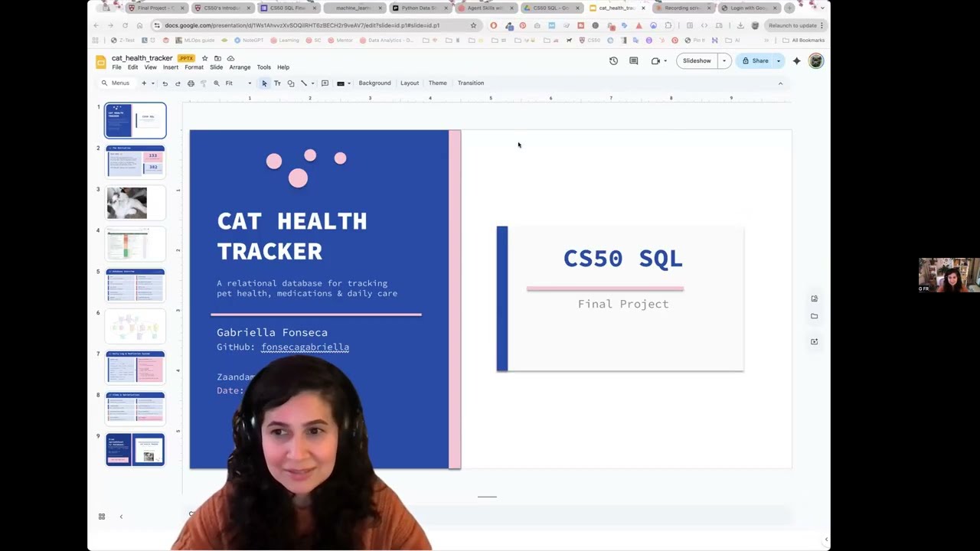
Task: Select slide 3 thumbnail with cat photo
Action: pyautogui.click(x=136, y=203)
